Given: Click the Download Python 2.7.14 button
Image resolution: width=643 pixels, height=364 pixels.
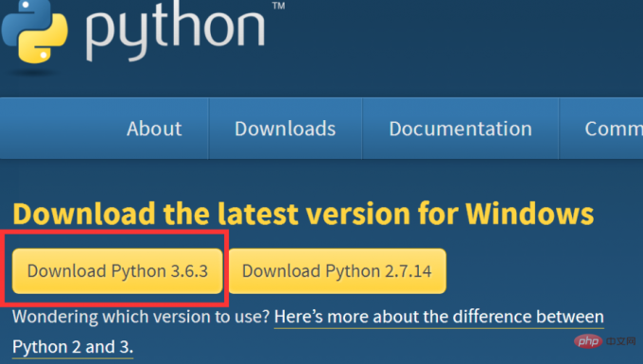Looking at the screenshot, I should (x=337, y=271).
